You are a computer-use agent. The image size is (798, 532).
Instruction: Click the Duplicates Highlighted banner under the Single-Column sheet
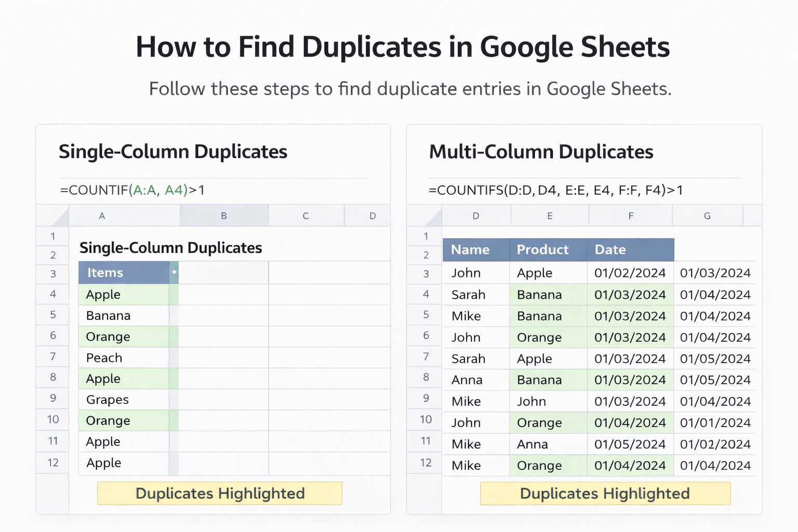(220, 493)
